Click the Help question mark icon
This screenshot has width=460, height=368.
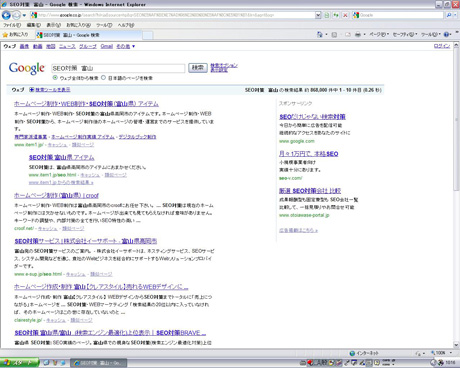(x=447, y=34)
